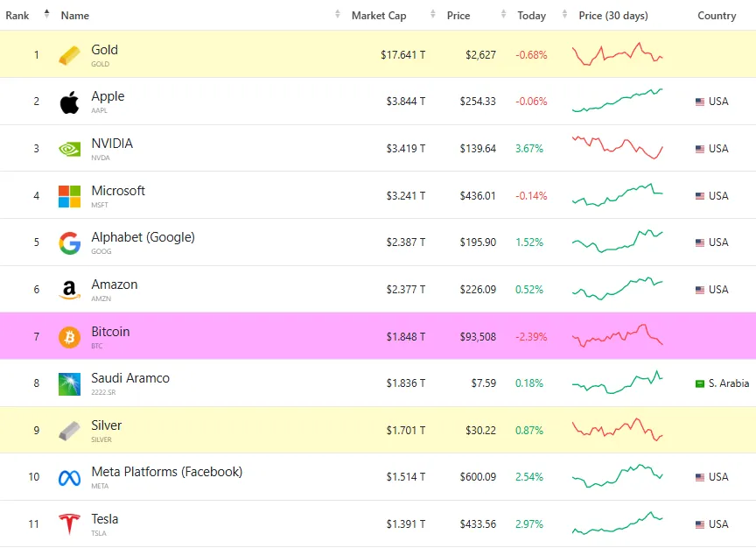The height and width of the screenshot is (548, 756).
Task: Click the Market Cap column header
Action: coord(379,16)
